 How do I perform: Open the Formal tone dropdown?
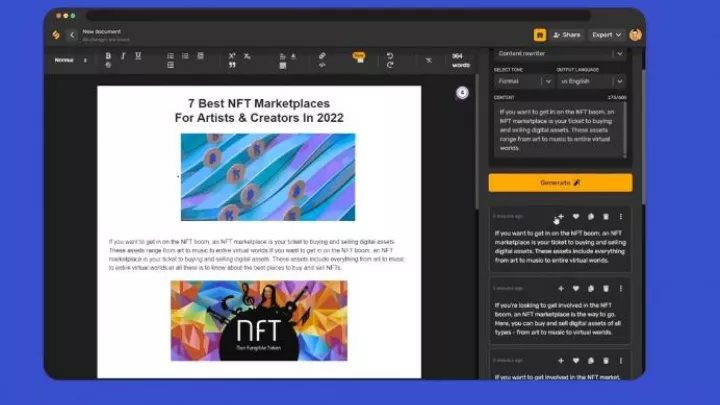(523, 81)
